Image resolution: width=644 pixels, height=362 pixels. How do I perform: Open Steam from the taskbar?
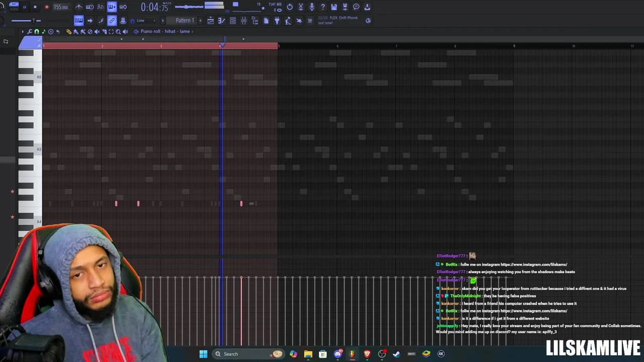point(396,354)
